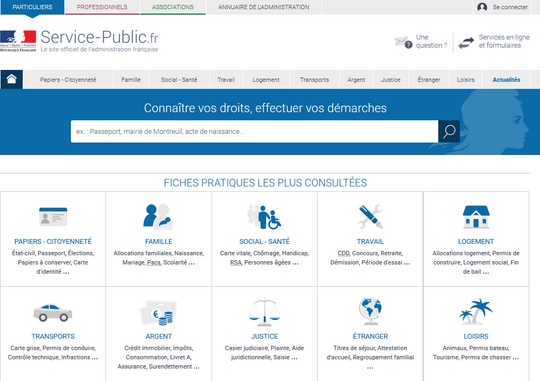
Task: Click the car Transports icon
Action: [53, 312]
